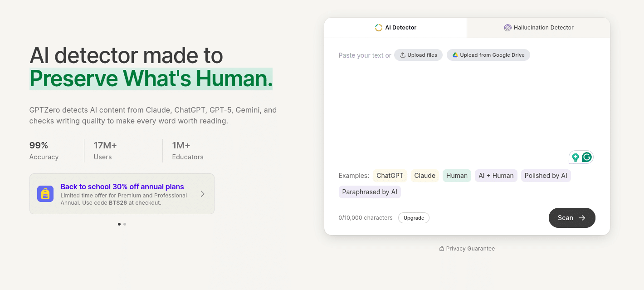
Task: Load the Human example chip
Action: [x=457, y=176]
